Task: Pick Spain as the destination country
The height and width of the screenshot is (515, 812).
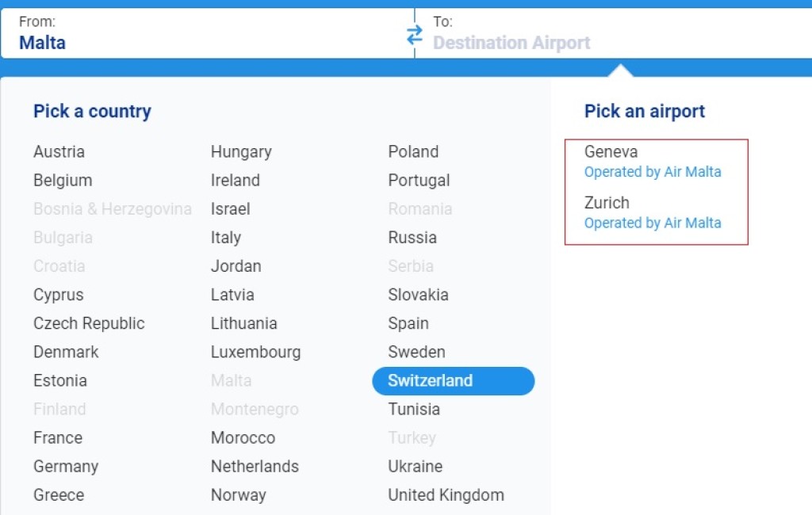Action: (x=408, y=323)
